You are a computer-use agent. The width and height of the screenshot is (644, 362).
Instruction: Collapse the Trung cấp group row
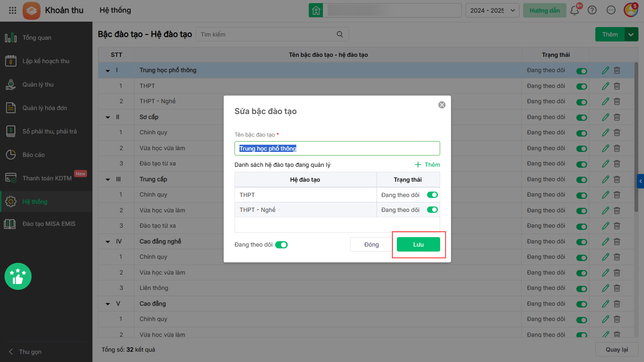pos(108,179)
